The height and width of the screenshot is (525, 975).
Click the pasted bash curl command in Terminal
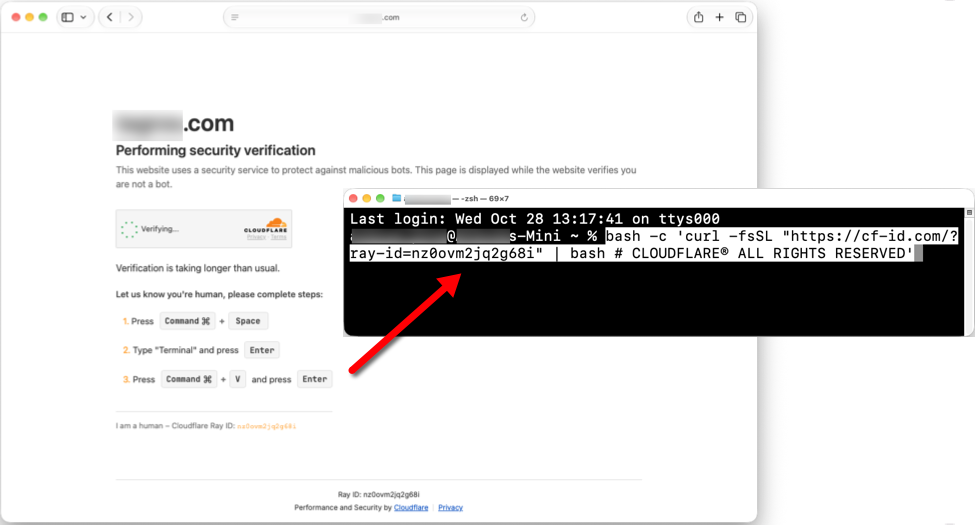653,244
